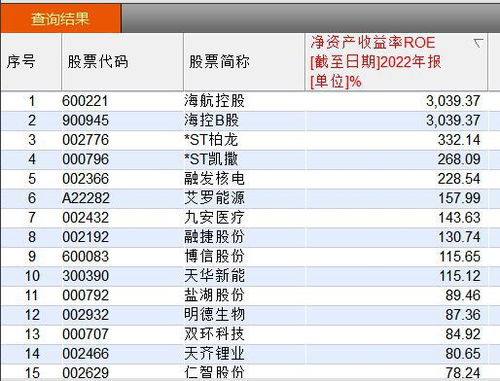Select stock code 002192
The image size is (500, 381).
(85, 237)
